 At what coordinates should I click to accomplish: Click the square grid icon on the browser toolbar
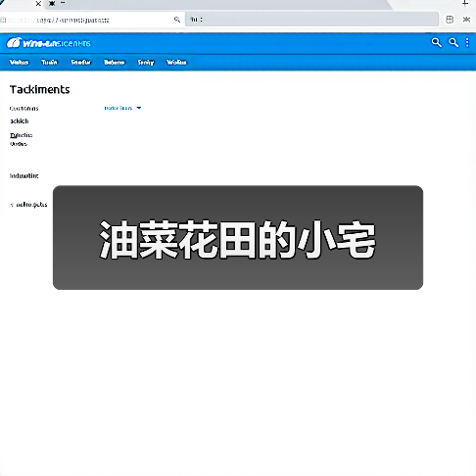450,20
